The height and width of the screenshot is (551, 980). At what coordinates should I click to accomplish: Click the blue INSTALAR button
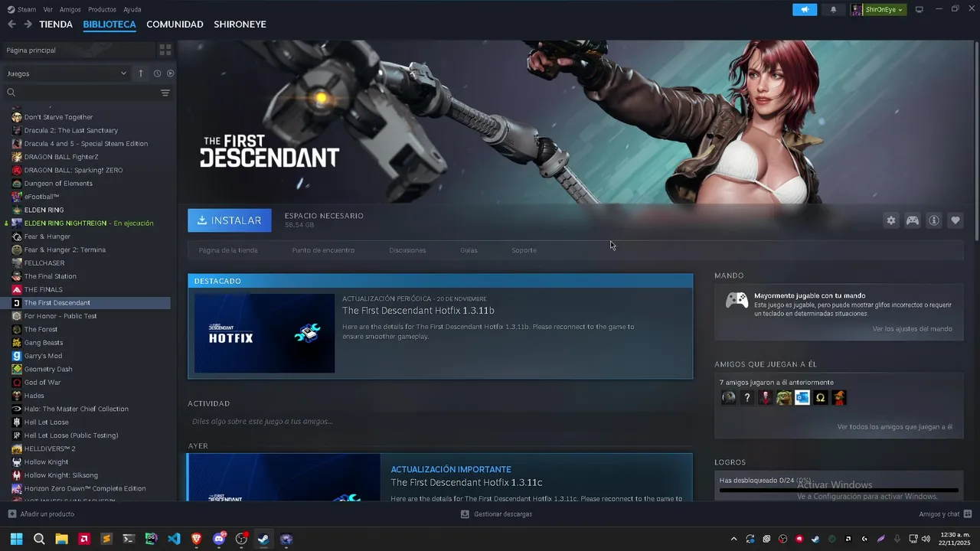pos(230,220)
